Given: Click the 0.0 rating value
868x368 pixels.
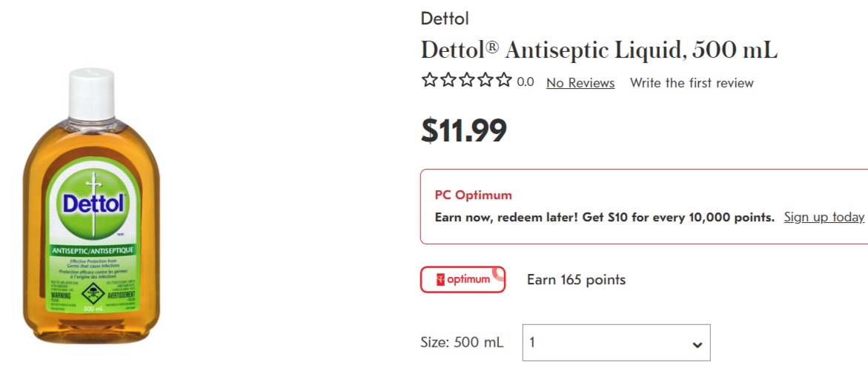Looking at the screenshot, I should (x=526, y=82).
